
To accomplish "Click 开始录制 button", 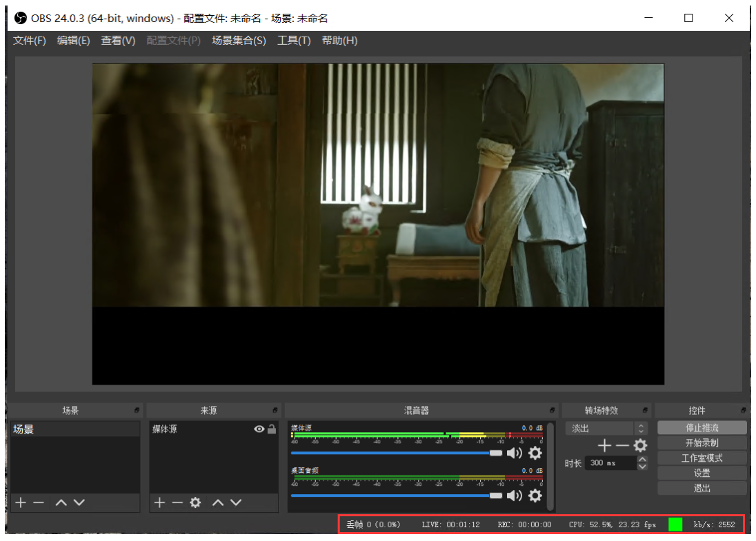I will 702,442.
